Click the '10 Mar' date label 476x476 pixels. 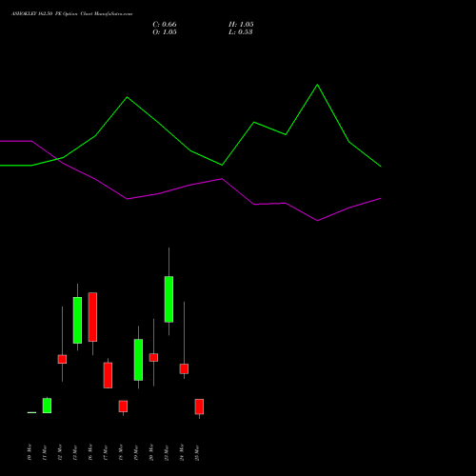[x=30, y=452]
